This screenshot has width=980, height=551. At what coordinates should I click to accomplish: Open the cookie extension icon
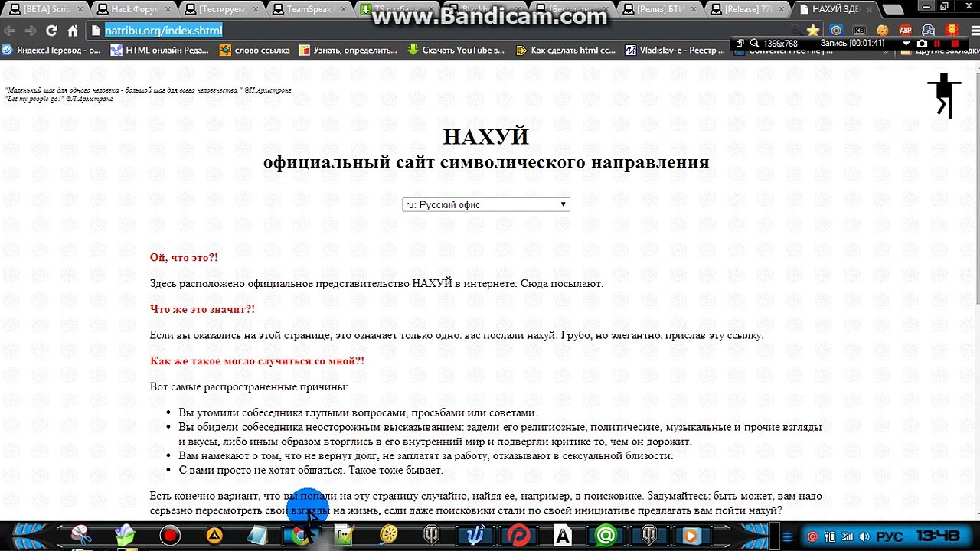tap(882, 31)
